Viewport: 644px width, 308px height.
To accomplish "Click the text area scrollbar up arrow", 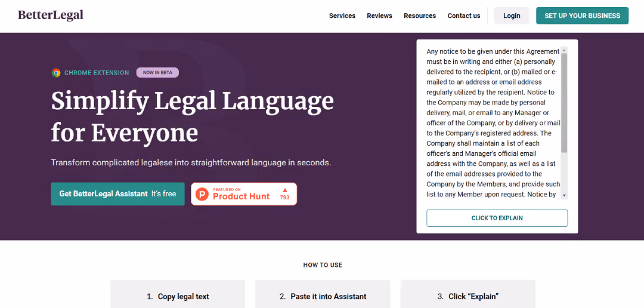I will click(564, 50).
